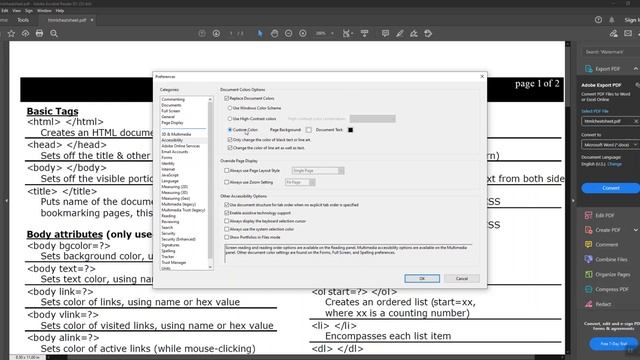Click the stamp tool icon
This screenshot has width=640, height=360.
(428, 33)
